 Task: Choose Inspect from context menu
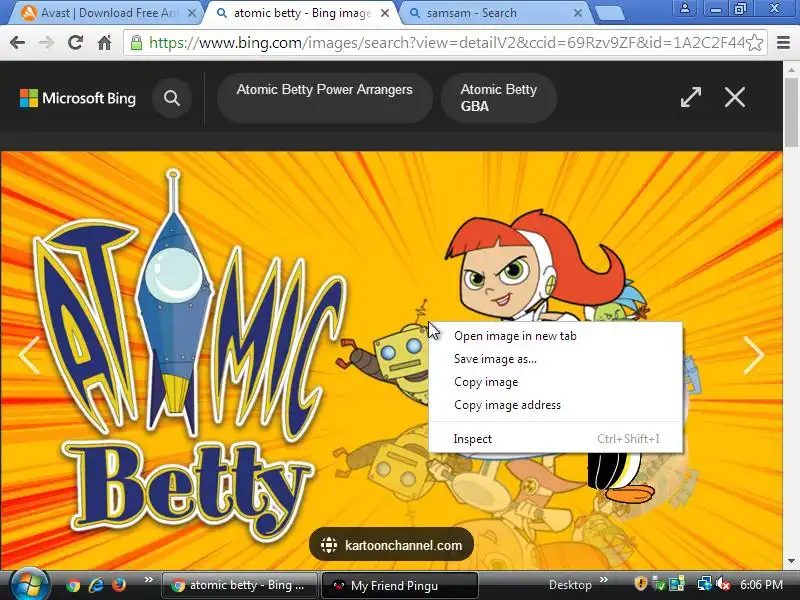click(x=555, y=439)
